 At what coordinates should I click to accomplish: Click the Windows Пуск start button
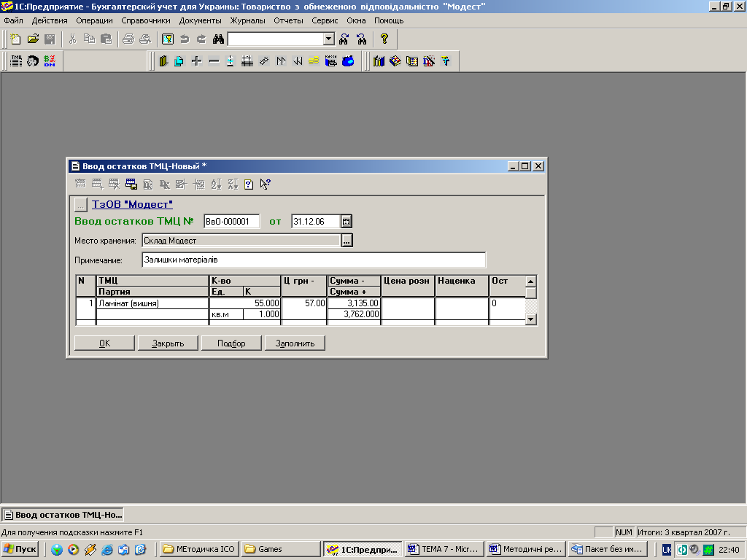point(20,549)
